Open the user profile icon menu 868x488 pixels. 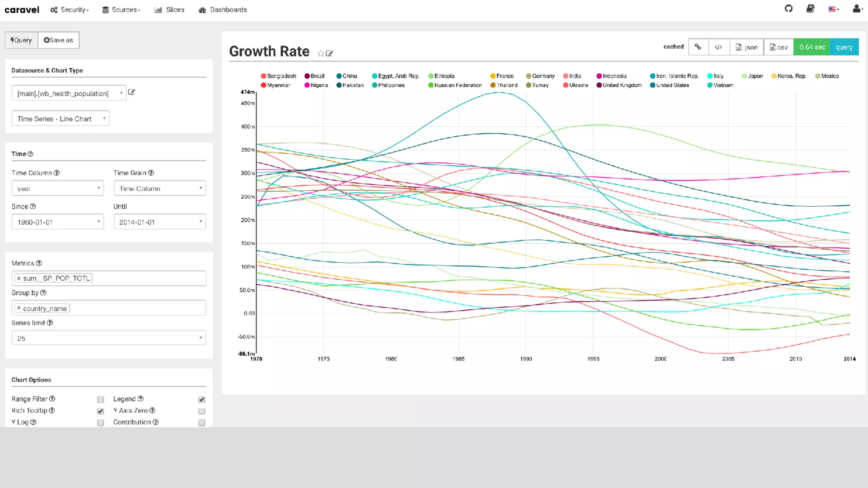coord(857,9)
